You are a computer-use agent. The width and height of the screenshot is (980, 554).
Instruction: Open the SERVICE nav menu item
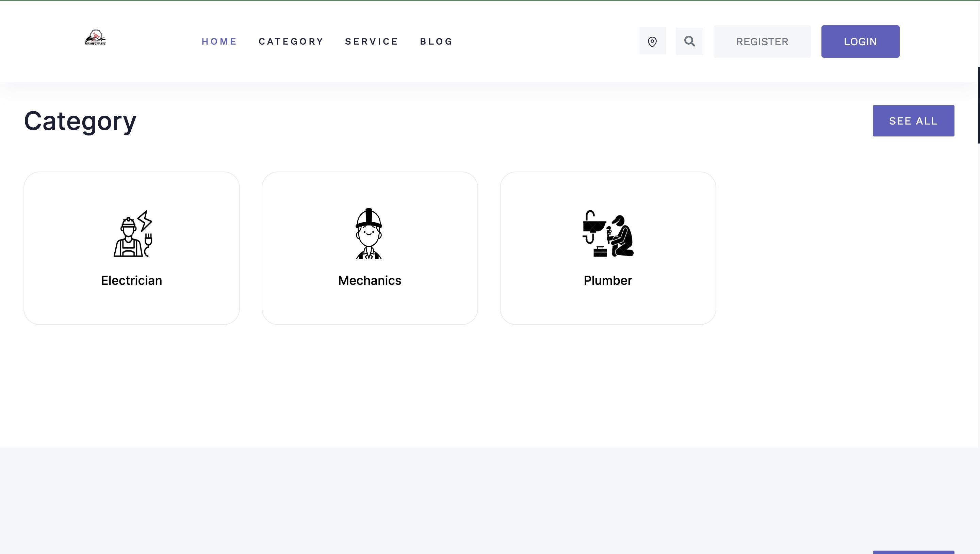click(372, 41)
